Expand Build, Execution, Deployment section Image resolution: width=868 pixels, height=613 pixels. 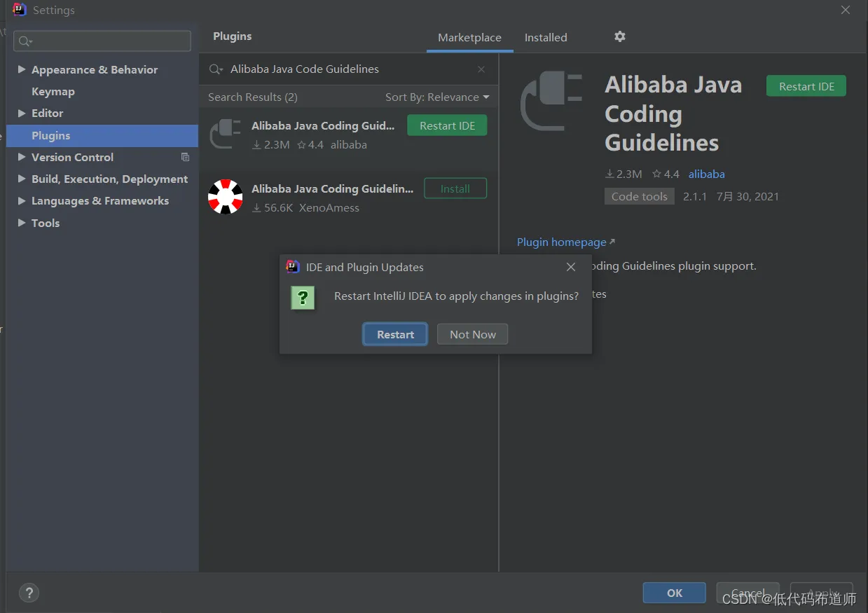tap(22, 179)
